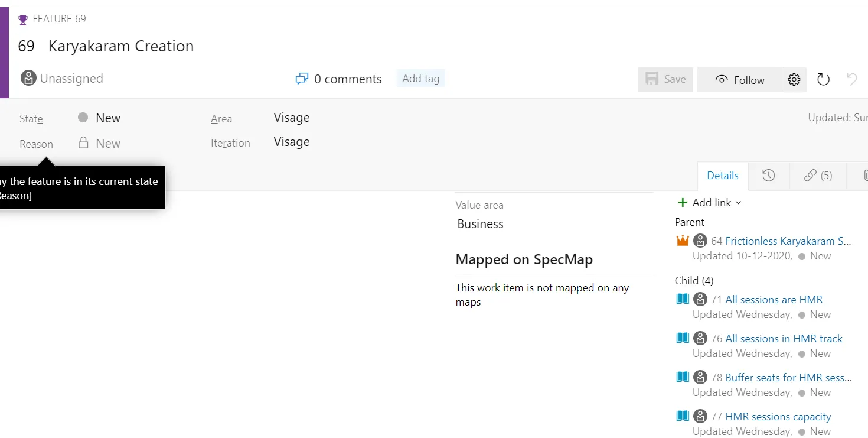
Task: Click the refresh work item icon
Action: pyautogui.click(x=823, y=79)
